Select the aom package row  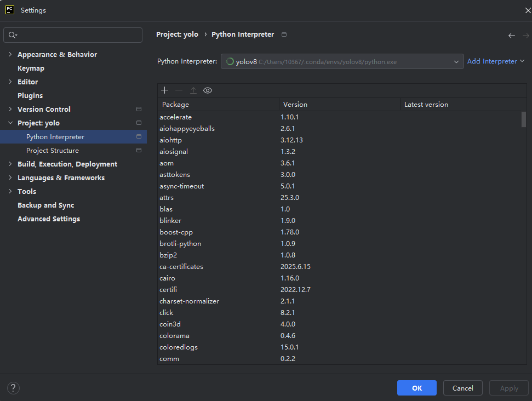coord(339,163)
